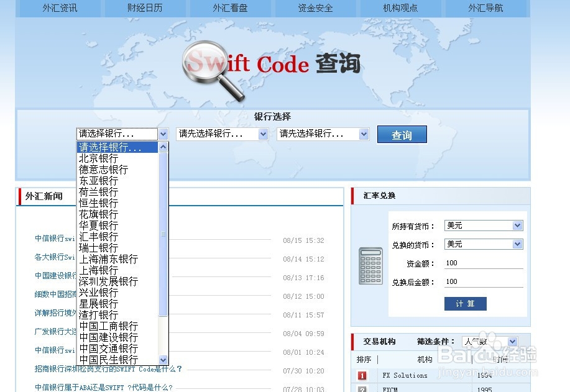The image size is (570, 392).
Task: Select 汇丰银行 option
Action: (117, 237)
